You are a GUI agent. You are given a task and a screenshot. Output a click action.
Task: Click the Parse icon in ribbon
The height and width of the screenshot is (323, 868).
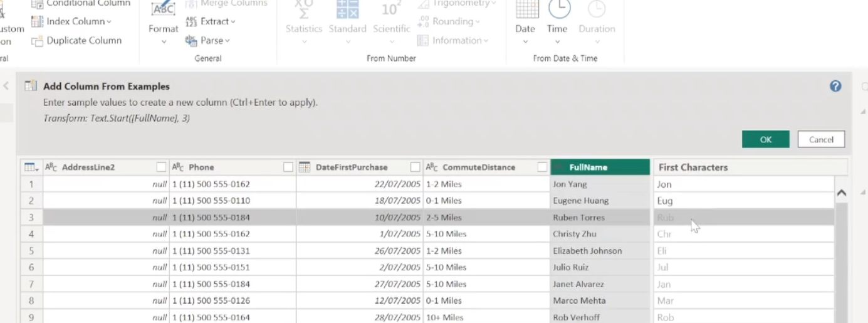pos(191,41)
